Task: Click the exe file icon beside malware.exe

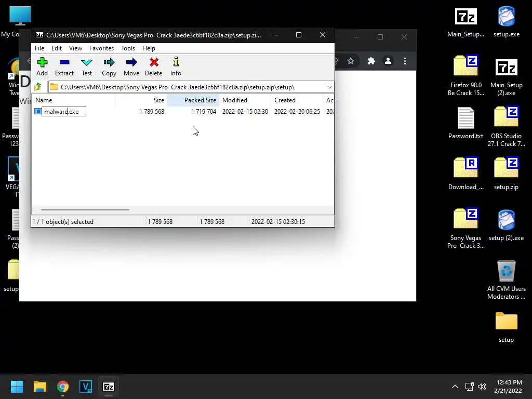Action: coord(37,111)
